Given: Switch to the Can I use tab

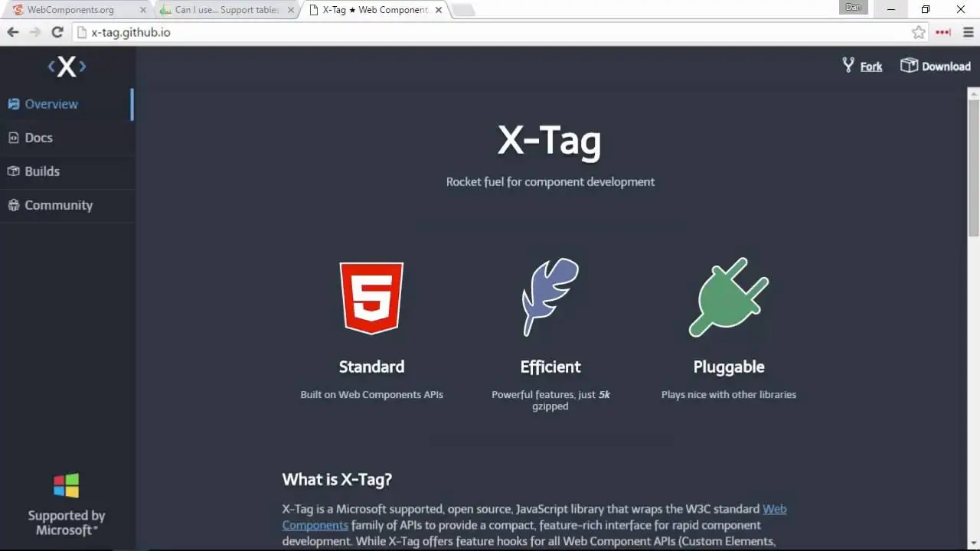Looking at the screenshot, I should (227, 10).
